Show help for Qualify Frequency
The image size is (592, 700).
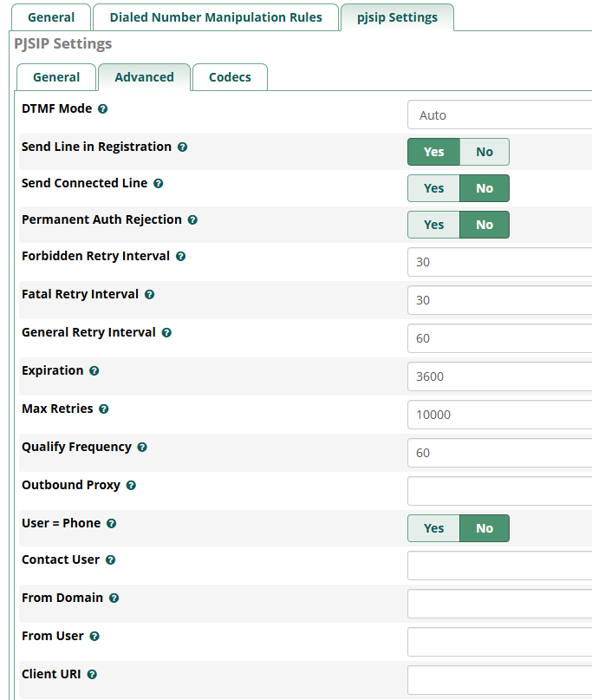pyautogui.click(x=142, y=448)
